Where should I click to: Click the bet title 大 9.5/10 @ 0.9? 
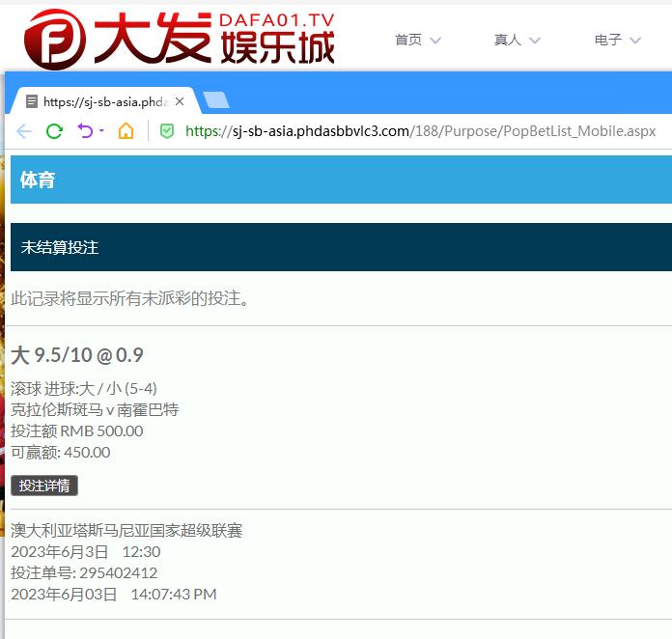click(77, 355)
